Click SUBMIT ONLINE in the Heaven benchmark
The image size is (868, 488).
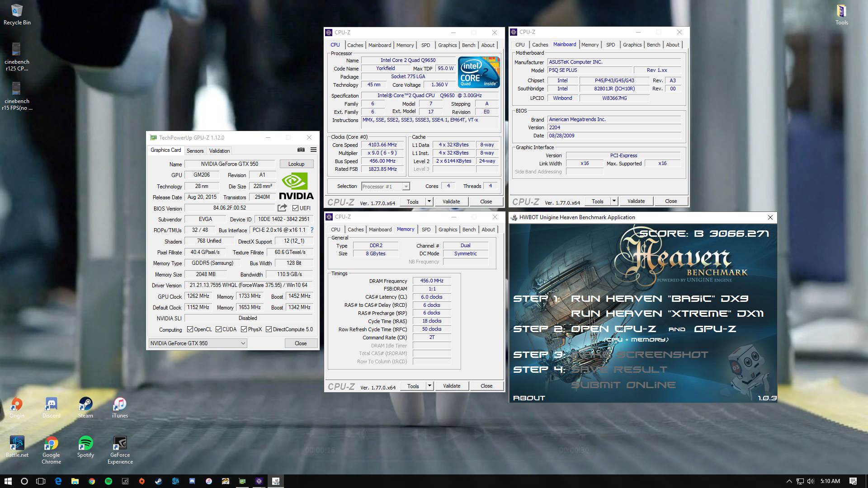pos(623,385)
